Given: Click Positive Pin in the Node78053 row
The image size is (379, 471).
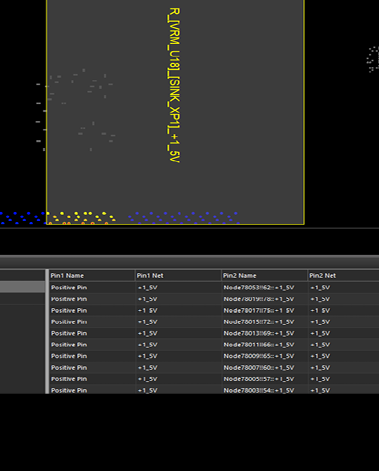Looking at the screenshot, I should point(69,287).
